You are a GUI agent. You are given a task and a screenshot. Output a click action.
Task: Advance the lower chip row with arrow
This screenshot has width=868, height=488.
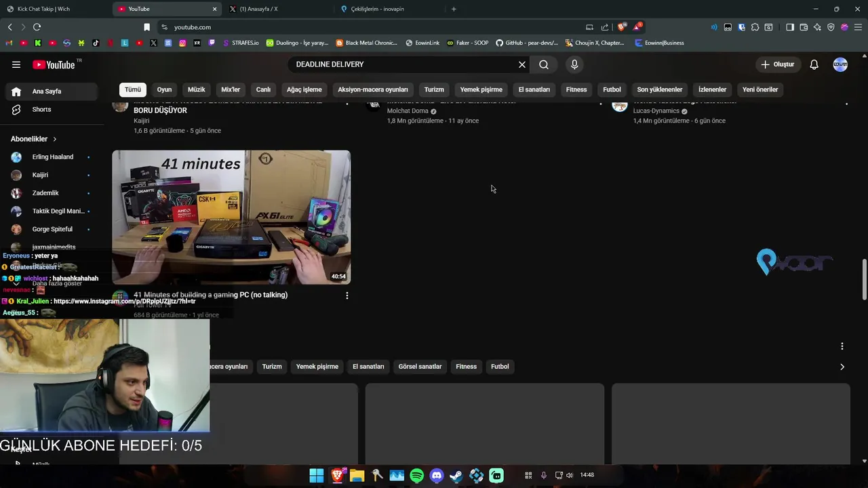click(842, 367)
